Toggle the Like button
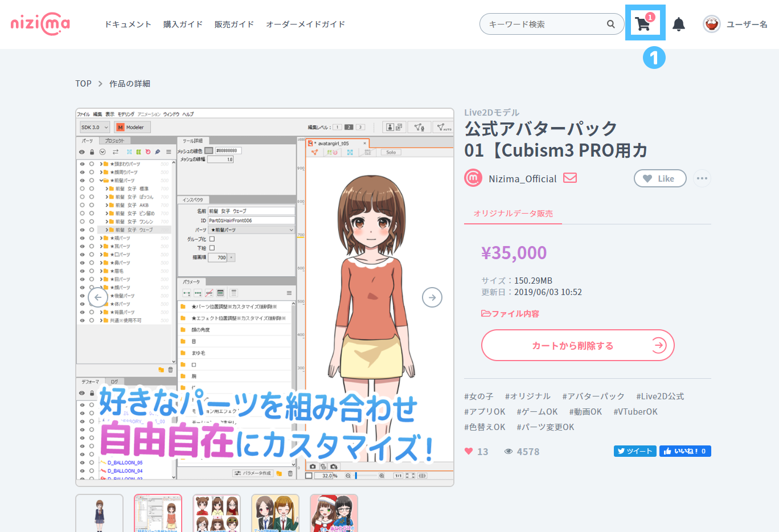Viewport: 779px width, 532px height. pos(660,178)
